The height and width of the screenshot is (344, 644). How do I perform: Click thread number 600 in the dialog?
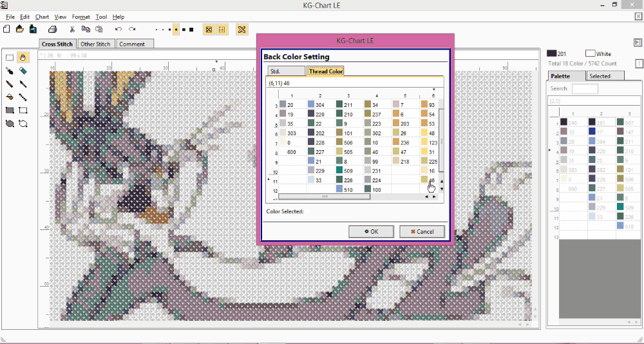[292, 152]
